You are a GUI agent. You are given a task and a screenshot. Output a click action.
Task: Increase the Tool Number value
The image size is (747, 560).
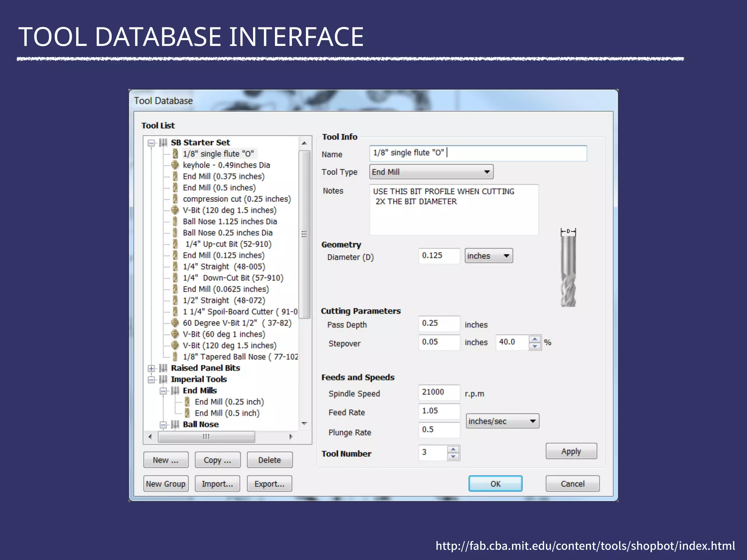click(x=453, y=449)
